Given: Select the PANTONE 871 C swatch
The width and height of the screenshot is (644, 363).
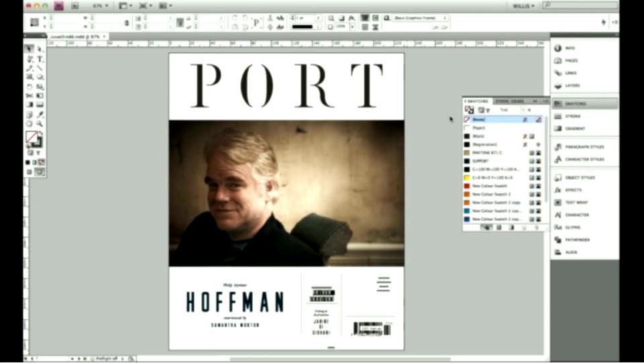Looking at the screenshot, I should point(503,153).
